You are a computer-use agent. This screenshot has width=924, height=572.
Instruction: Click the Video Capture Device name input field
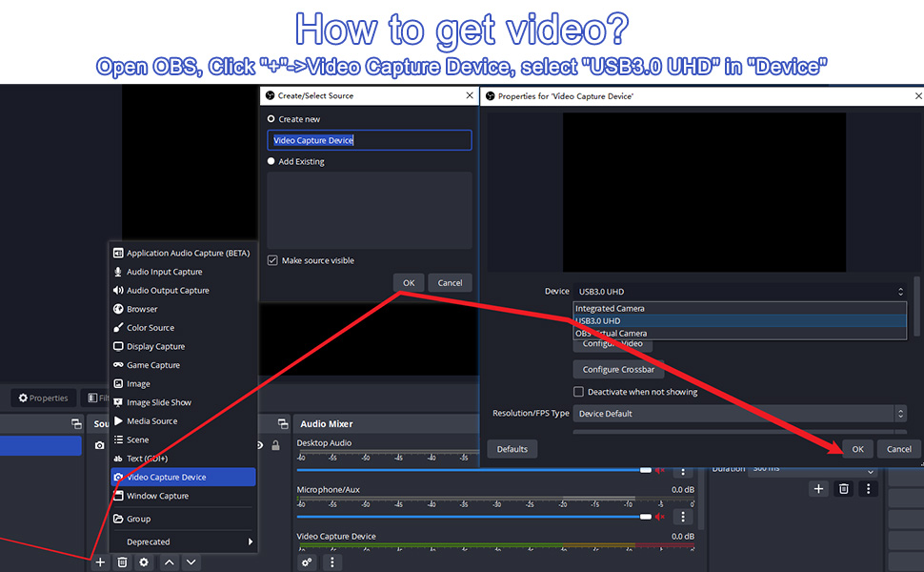[x=370, y=139]
